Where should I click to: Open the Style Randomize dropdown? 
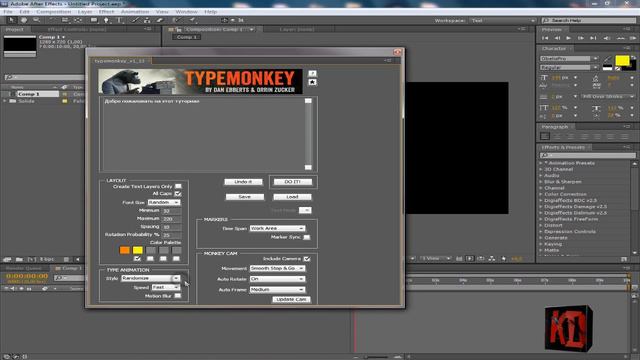(150, 278)
